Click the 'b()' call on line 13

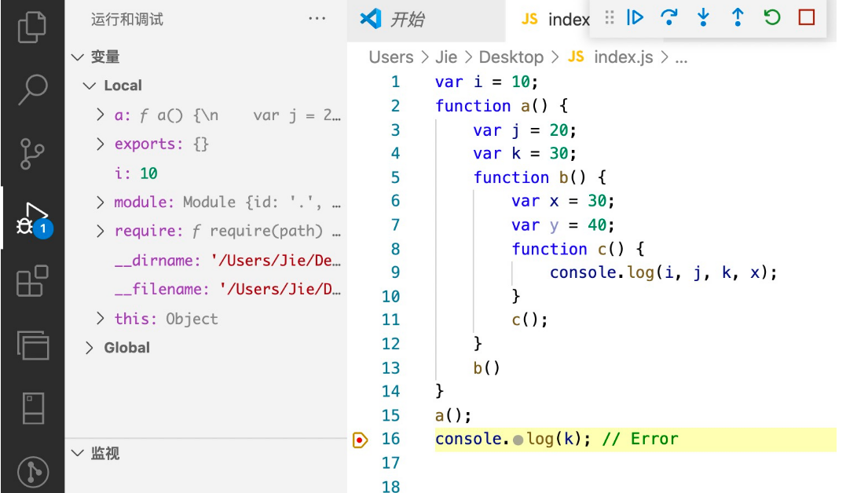click(486, 367)
